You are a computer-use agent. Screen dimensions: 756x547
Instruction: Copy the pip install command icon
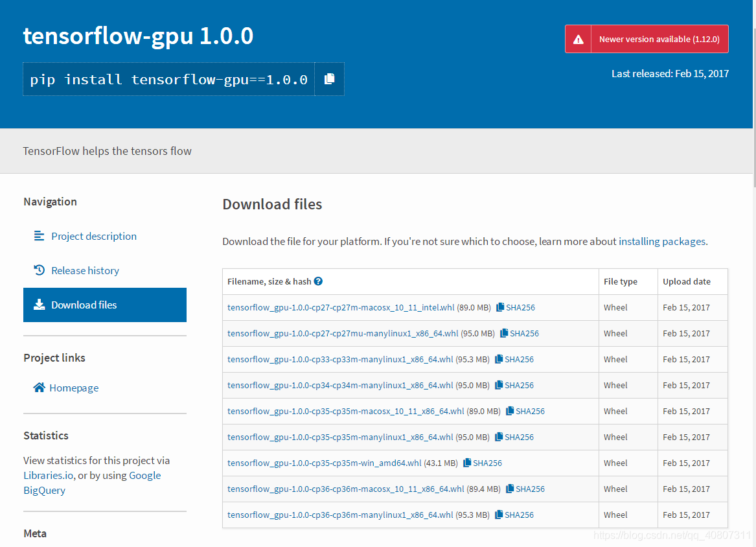click(329, 78)
